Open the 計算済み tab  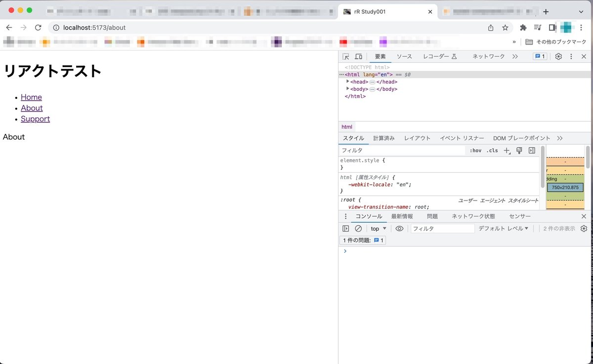click(x=384, y=138)
